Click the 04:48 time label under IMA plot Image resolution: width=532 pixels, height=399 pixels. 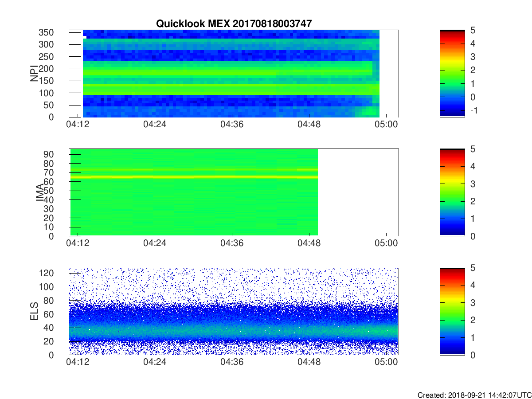[x=309, y=244]
